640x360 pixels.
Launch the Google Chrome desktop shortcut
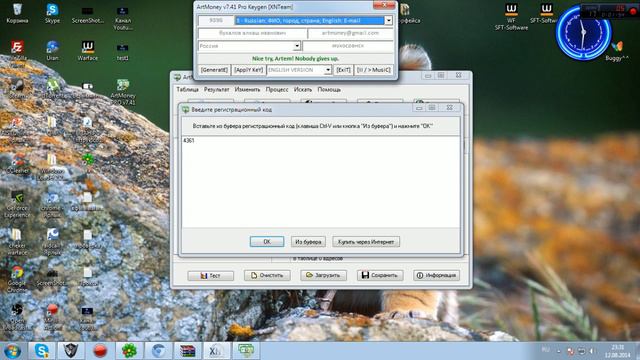[x=17, y=279]
